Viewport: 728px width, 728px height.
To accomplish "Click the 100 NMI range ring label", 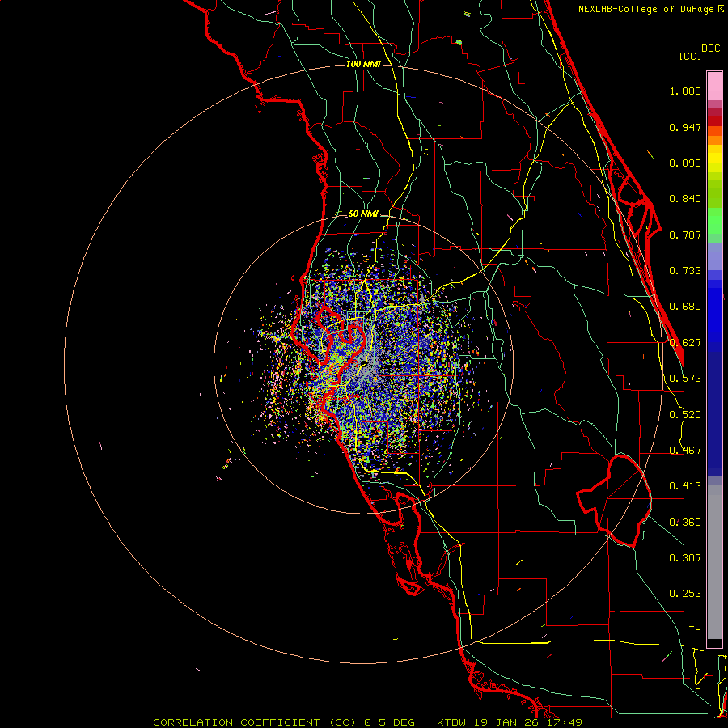I will (363, 64).
